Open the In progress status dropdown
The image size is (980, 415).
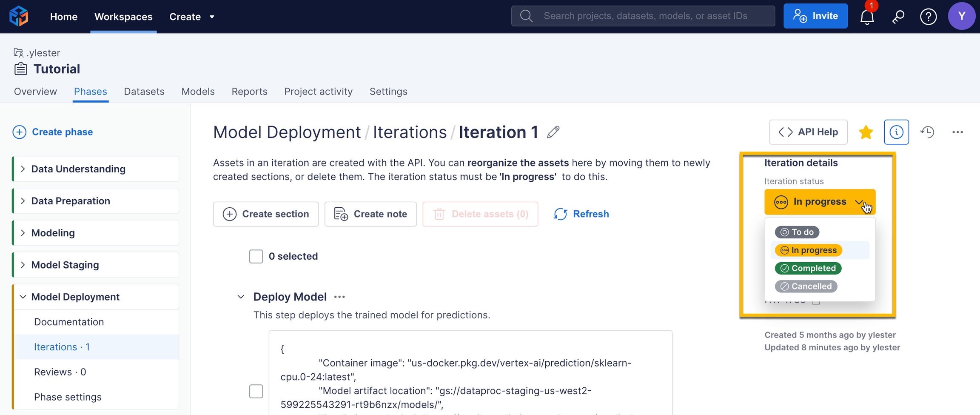[x=820, y=202]
